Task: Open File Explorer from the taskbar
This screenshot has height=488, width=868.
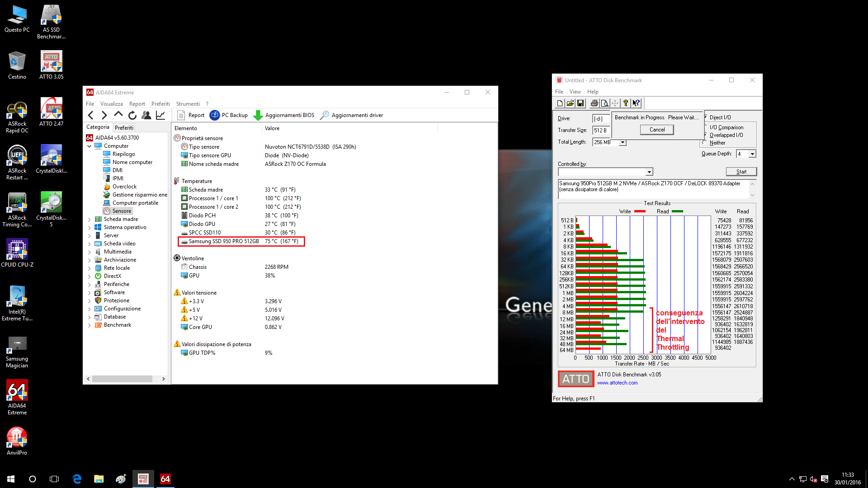Action: click(99, 479)
